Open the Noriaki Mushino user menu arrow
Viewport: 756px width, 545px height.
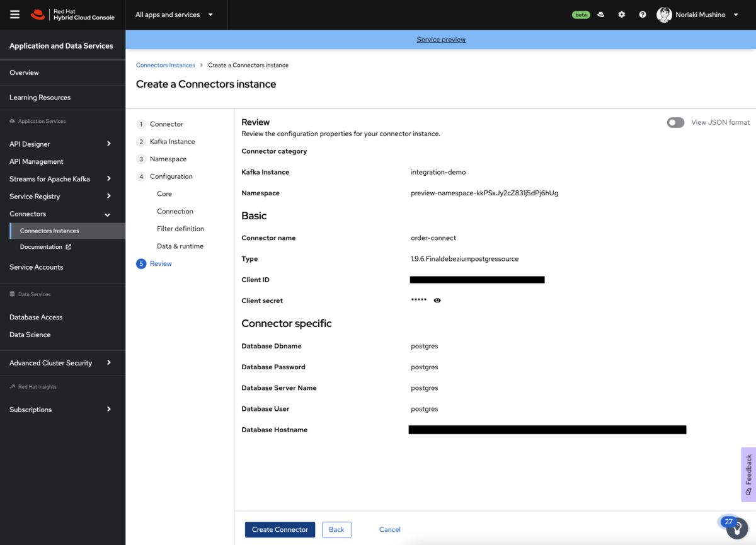click(x=736, y=14)
